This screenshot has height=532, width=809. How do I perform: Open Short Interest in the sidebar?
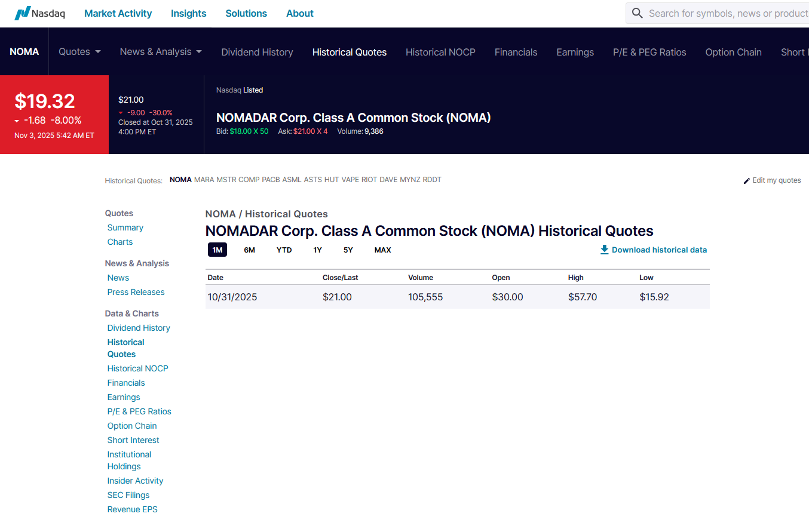133,440
